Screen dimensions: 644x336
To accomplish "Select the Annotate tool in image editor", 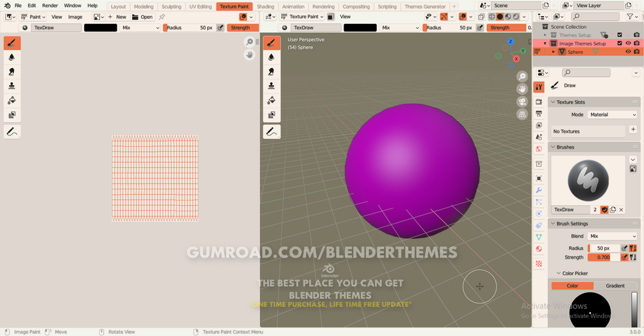I will pos(12,132).
